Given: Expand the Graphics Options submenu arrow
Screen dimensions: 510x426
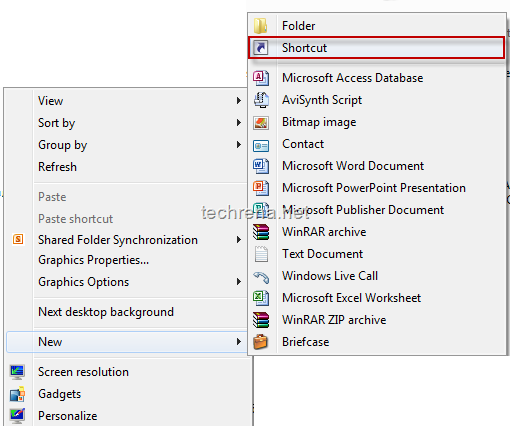Looking at the screenshot, I should [x=239, y=282].
